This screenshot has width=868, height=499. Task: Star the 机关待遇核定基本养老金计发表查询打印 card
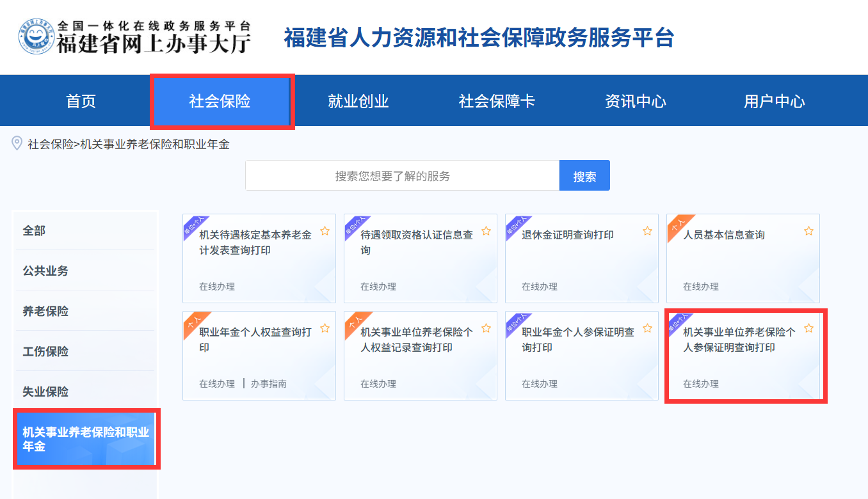[325, 231]
